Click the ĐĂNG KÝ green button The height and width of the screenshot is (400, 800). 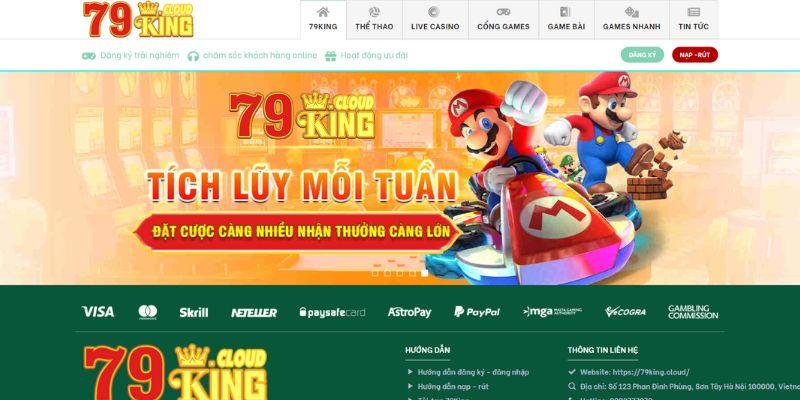coord(642,55)
